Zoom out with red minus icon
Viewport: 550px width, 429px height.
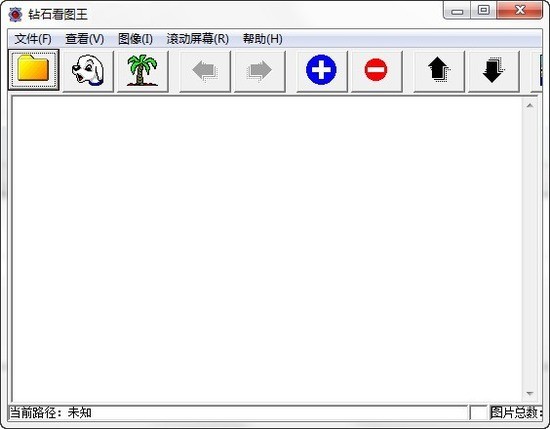click(376, 71)
